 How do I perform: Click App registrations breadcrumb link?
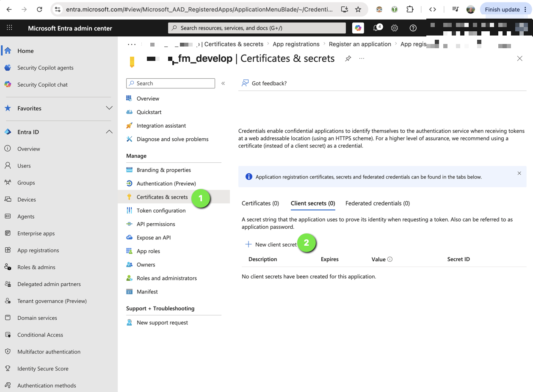pos(296,44)
